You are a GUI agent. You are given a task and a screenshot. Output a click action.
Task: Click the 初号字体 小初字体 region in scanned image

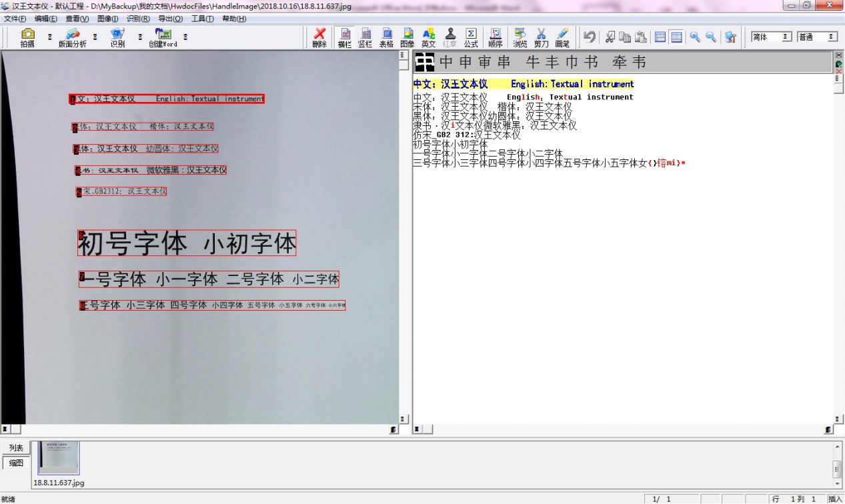pyautogui.click(x=187, y=243)
